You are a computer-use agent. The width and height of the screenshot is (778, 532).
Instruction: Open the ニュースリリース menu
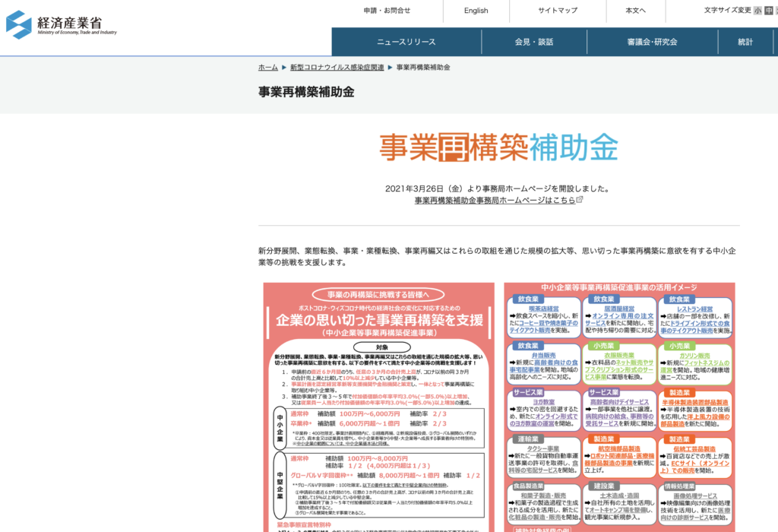coord(406,42)
